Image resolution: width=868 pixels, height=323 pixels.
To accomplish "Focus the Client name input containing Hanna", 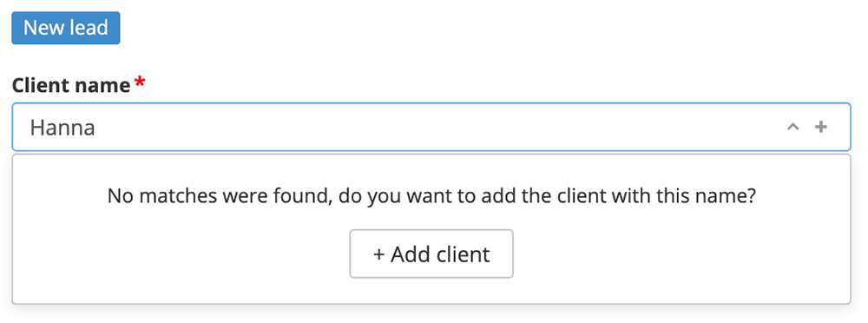I will click(x=431, y=127).
